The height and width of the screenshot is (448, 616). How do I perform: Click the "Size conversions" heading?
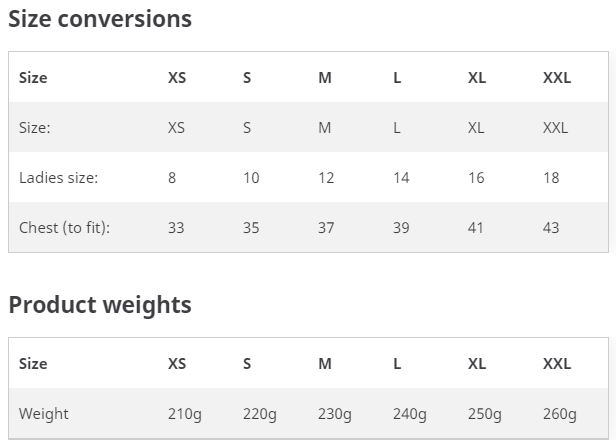[100, 19]
